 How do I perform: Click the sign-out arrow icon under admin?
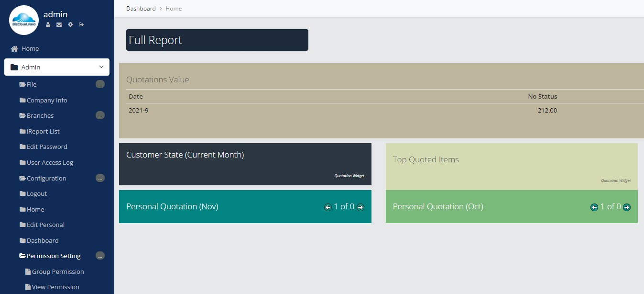pyautogui.click(x=81, y=24)
